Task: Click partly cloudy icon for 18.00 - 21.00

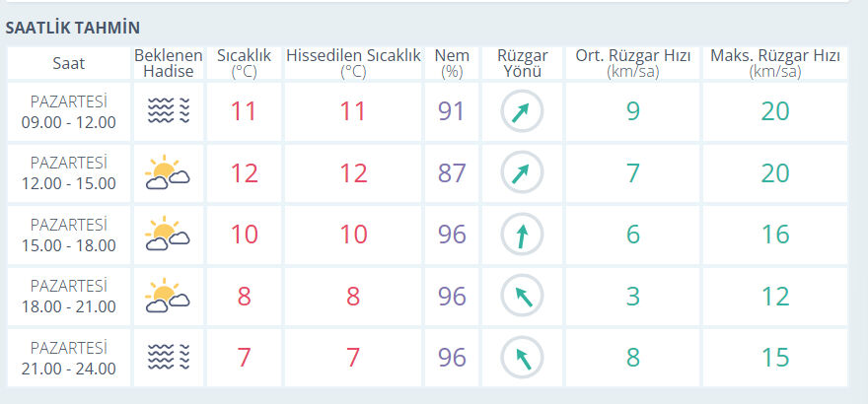Action: coord(167,296)
